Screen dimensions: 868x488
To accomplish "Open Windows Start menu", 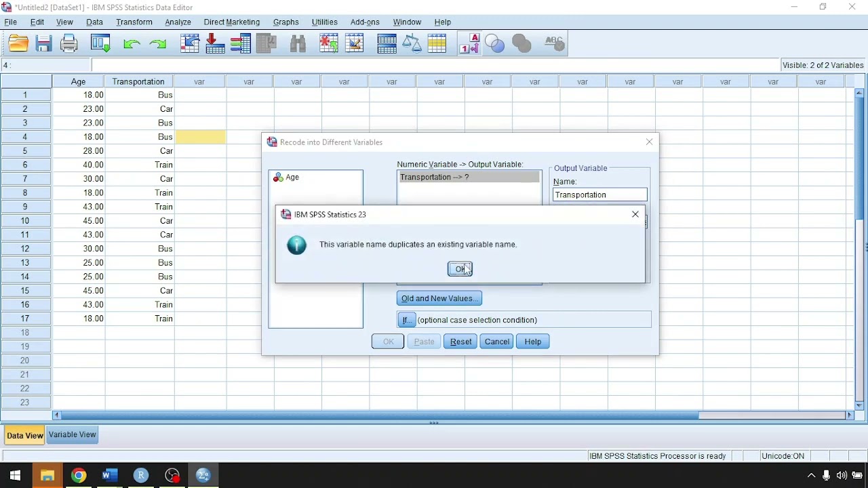I will (15, 475).
